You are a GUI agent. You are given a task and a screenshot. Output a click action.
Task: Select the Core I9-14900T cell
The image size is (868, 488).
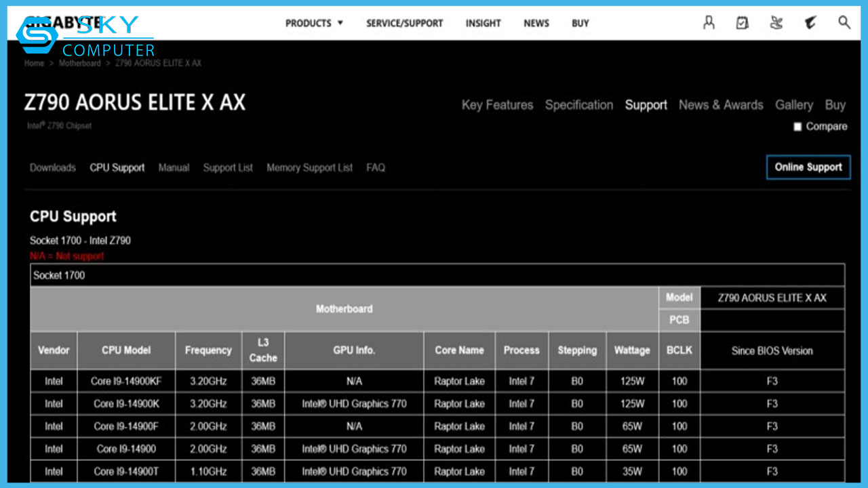(126, 472)
